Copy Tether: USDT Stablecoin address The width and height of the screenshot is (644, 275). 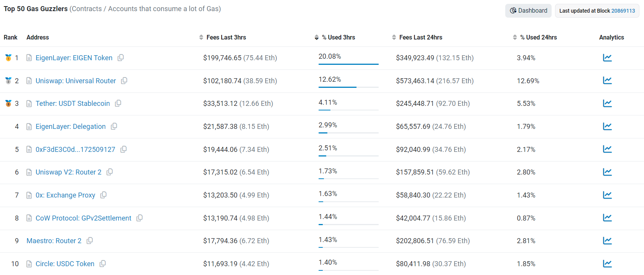[118, 103]
